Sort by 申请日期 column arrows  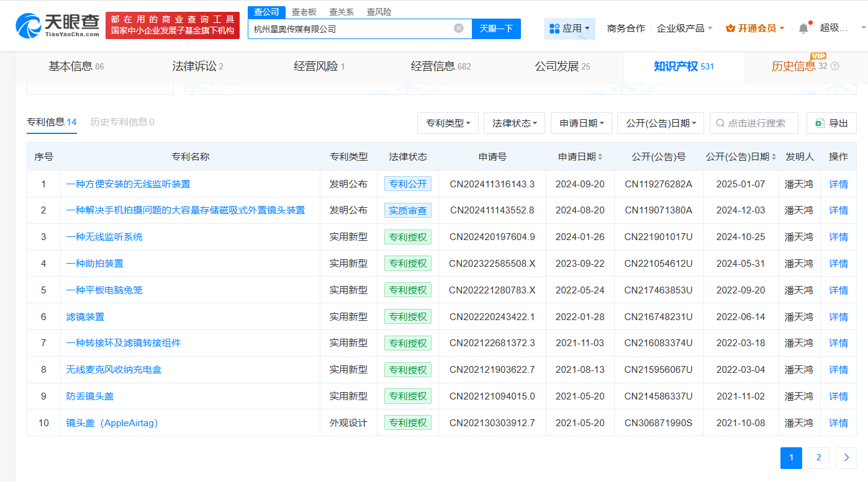pyautogui.click(x=600, y=157)
